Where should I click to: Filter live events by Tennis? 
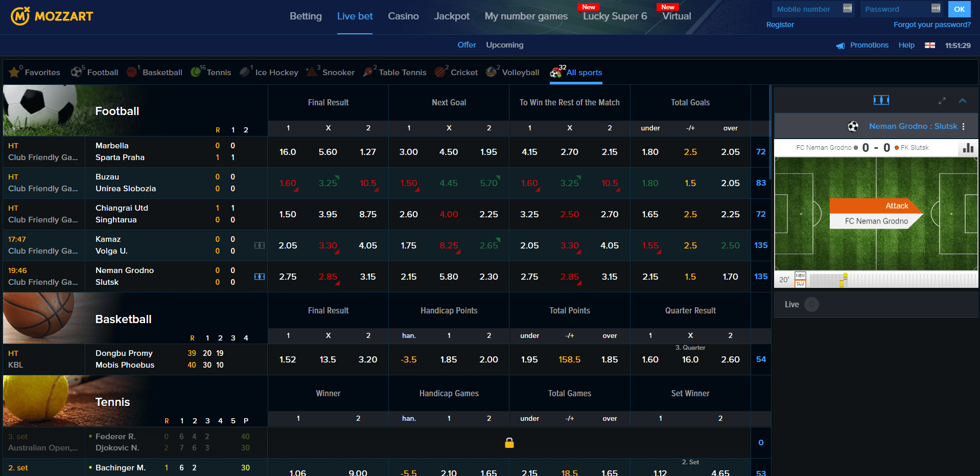211,72
